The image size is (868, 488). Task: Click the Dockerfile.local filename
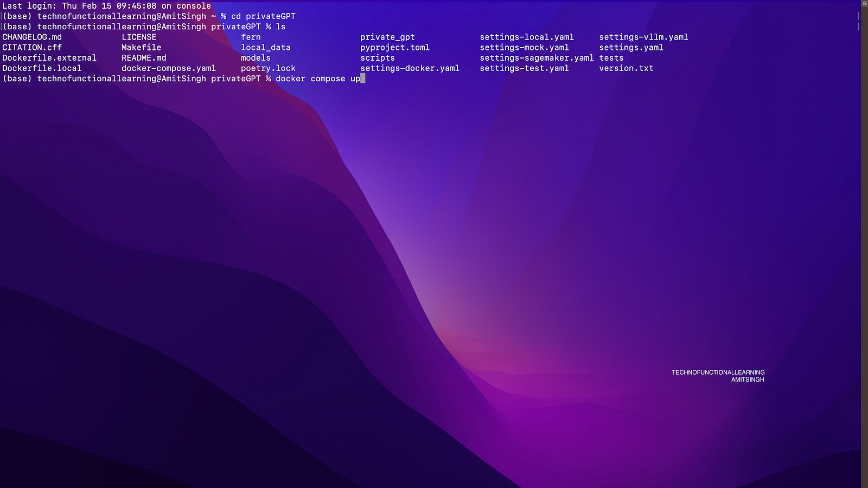tap(42, 68)
